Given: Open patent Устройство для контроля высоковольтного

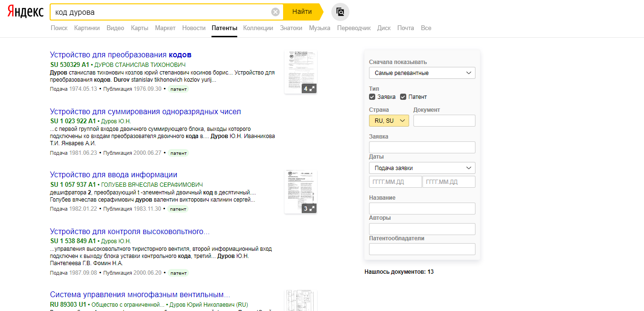Looking at the screenshot, I should tap(130, 232).
